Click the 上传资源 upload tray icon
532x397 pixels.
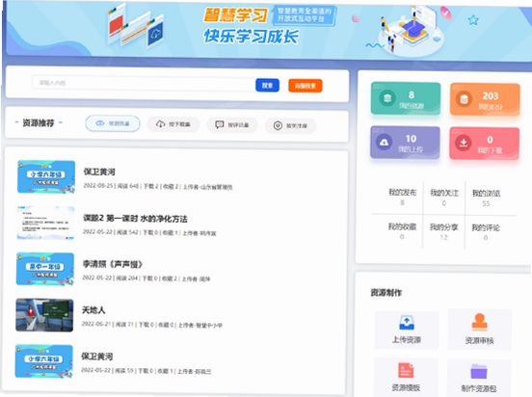(407, 323)
